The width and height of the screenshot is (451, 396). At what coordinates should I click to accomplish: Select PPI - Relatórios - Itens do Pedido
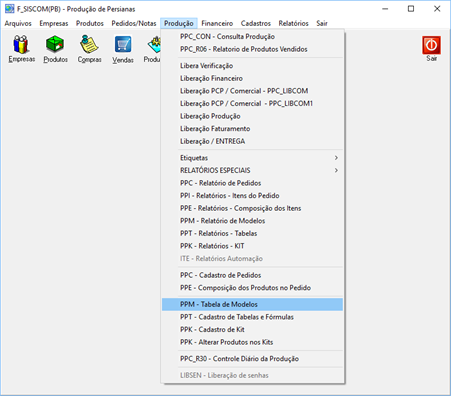(x=252, y=196)
